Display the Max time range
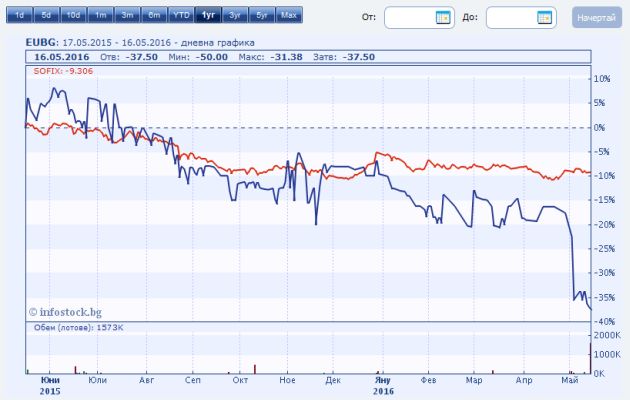The height and width of the screenshot is (400, 630). coord(288,16)
